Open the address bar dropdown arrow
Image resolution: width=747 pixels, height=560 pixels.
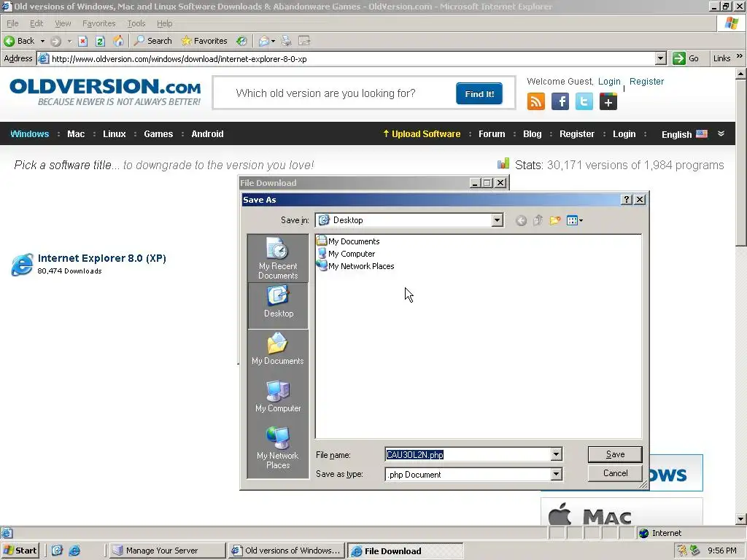(x=660, y=58)
